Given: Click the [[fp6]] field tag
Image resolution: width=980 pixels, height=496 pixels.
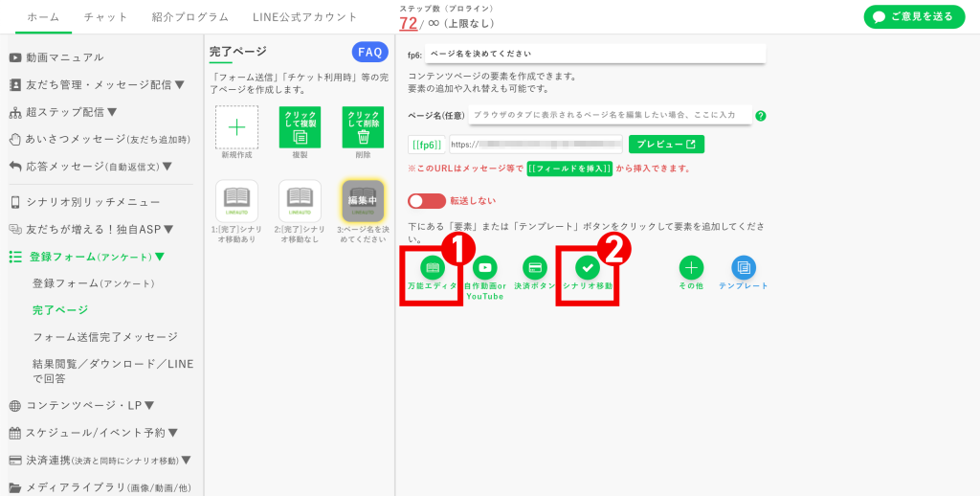Looking at the screenshot, I should (428, 145).
